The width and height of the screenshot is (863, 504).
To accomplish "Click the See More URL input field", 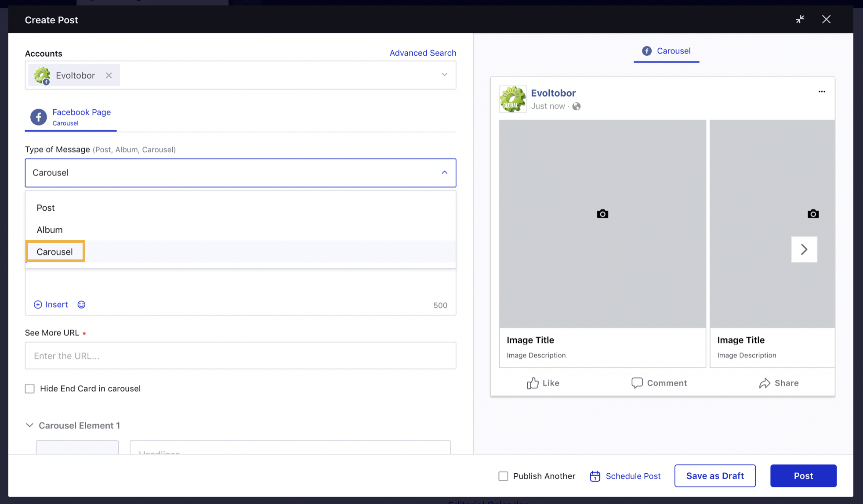I will tap(240, 356).
